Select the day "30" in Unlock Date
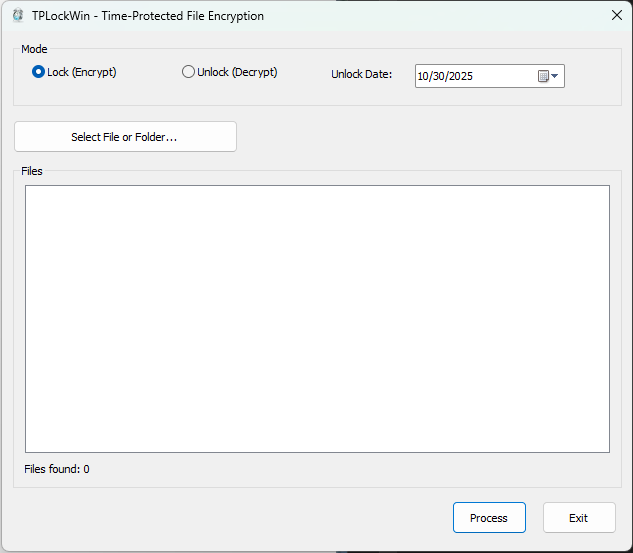Screen dimensions: 633x553 point(439,76)
